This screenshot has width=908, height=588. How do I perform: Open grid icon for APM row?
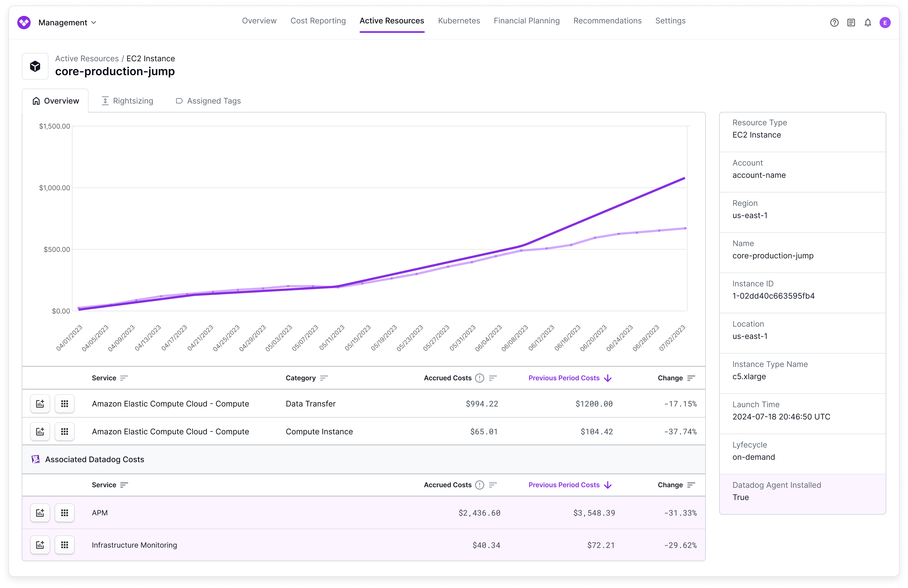click(64, 513)
